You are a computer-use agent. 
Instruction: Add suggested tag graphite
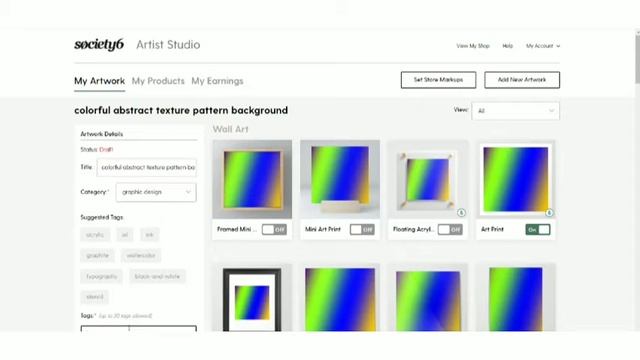[x=98, y=256]
